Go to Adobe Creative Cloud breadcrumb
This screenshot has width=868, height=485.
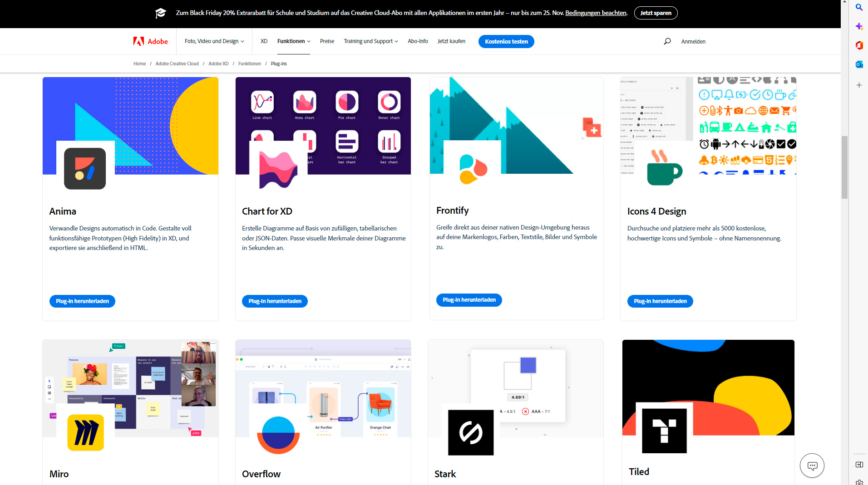click(x=177, y=64)
